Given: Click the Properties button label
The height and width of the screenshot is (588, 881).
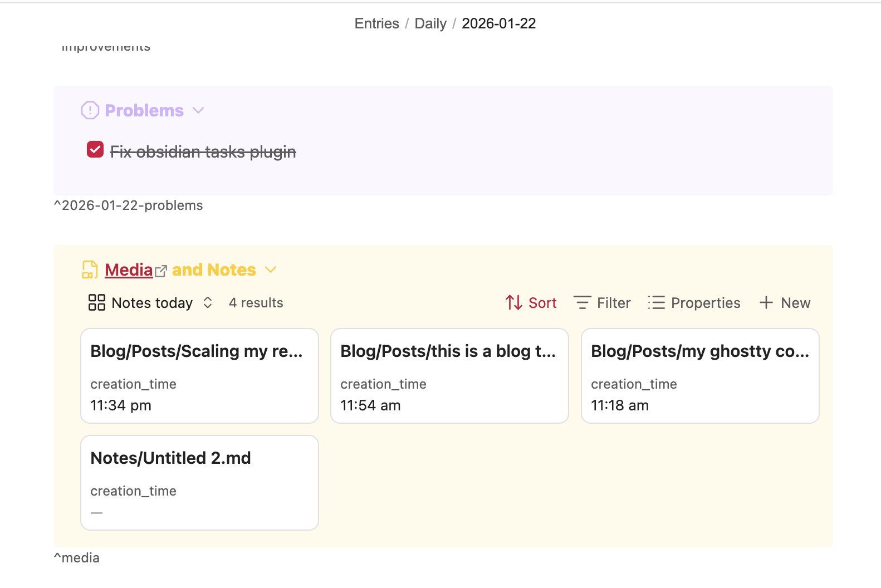Looking at the screenshot, I should [x=705, y=303].
